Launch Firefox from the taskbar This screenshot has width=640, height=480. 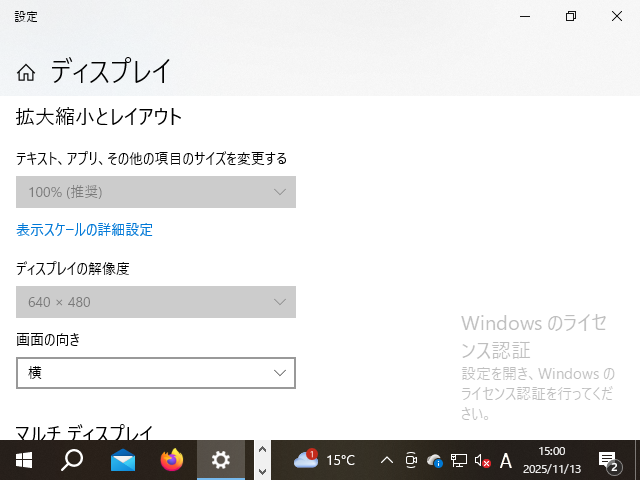pos(172,460)
